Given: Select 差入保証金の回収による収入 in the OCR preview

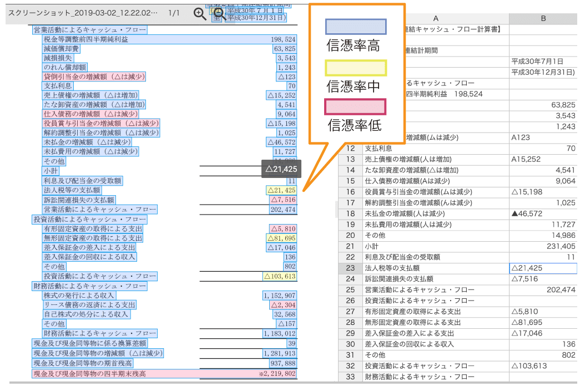Looking at the screenshot, I should click(89, 257).
